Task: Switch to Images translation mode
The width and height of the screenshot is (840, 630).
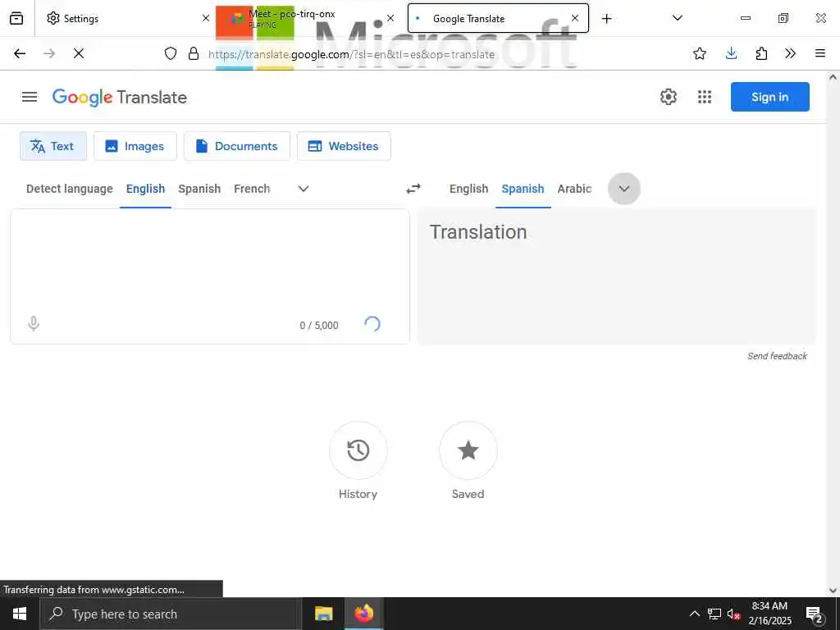Action: point(135,146)
